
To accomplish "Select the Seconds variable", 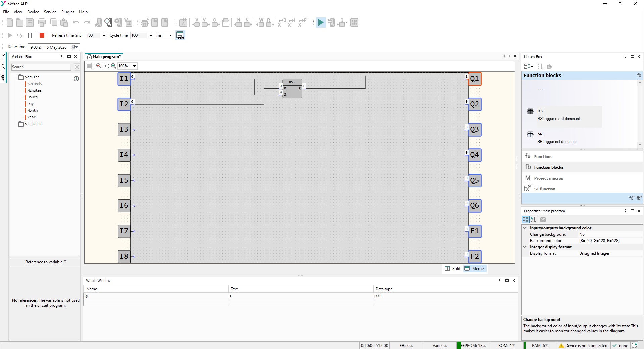I will (35, 84).
